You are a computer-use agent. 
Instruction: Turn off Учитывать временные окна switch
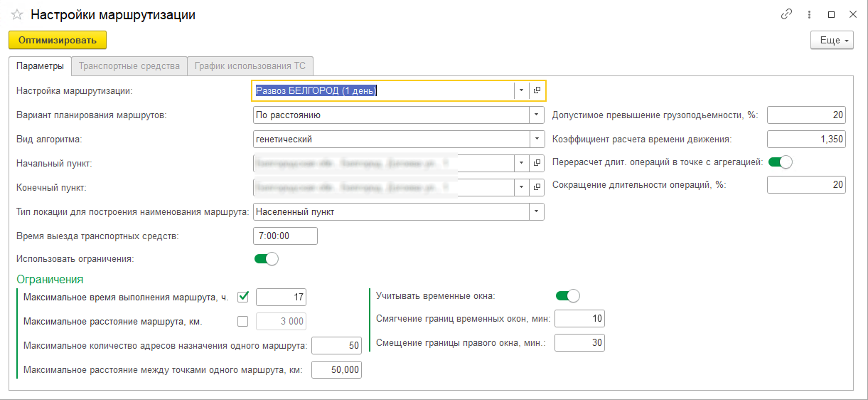coord(567,295)
